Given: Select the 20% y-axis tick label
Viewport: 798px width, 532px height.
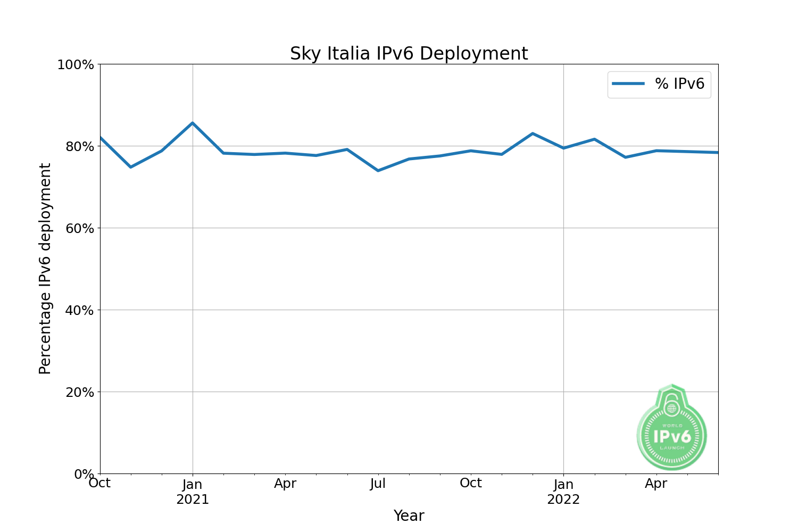Looking at the screenshot, I should click(x=79, y=392).
